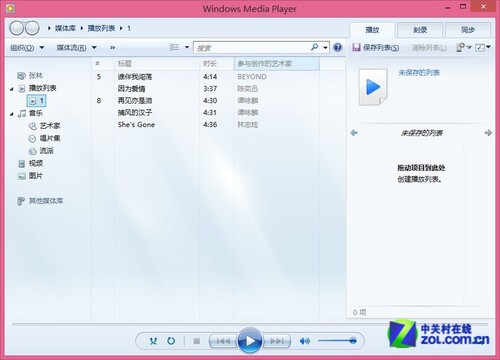
Task: Click 清除列表(L) button
Action: pyautogui.click(x=429, y=47)
